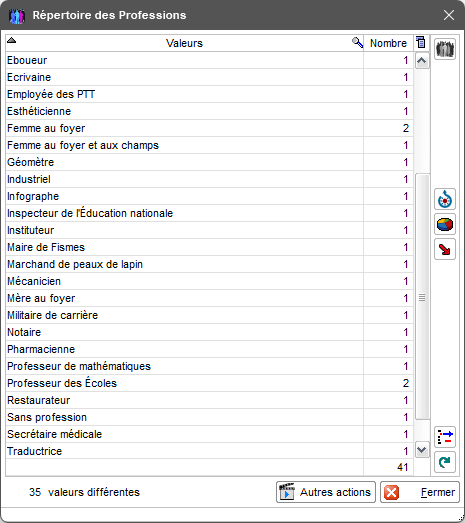The height and width of the screenshot is (523, 465).
Task: Click the vertical scrollbar thumb
Action: [422, 297]
